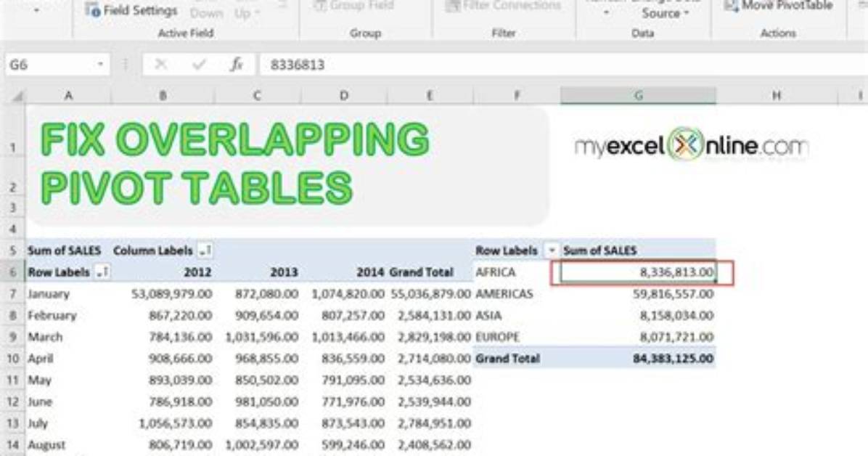
Task: Select column D header
Action: [x=344, y=96]
